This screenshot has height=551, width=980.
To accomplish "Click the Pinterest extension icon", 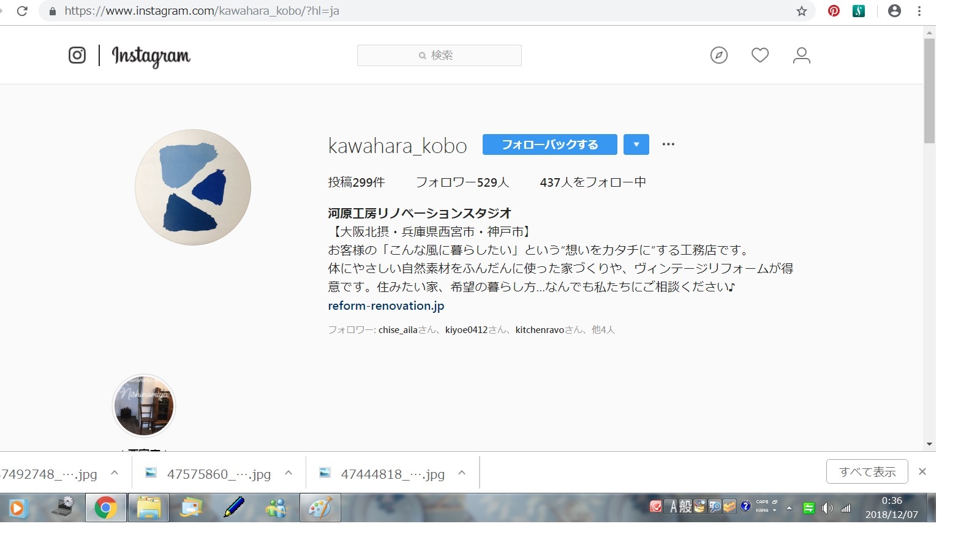I will click(x=834, y=11).
